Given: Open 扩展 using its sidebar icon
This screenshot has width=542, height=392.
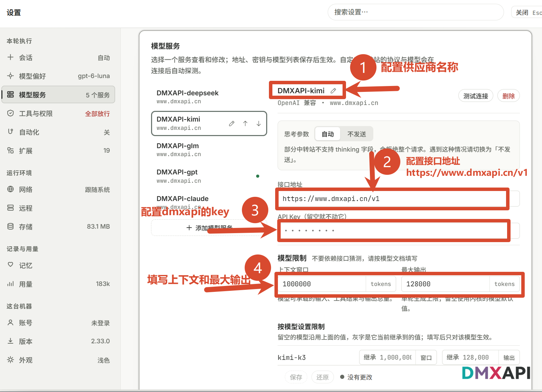Looking at the screenshot, I should (11, 151).
